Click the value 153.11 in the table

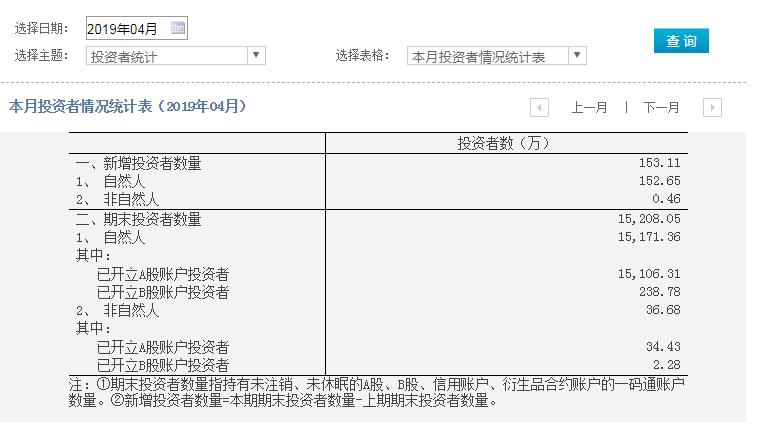[x=660, y=163]
